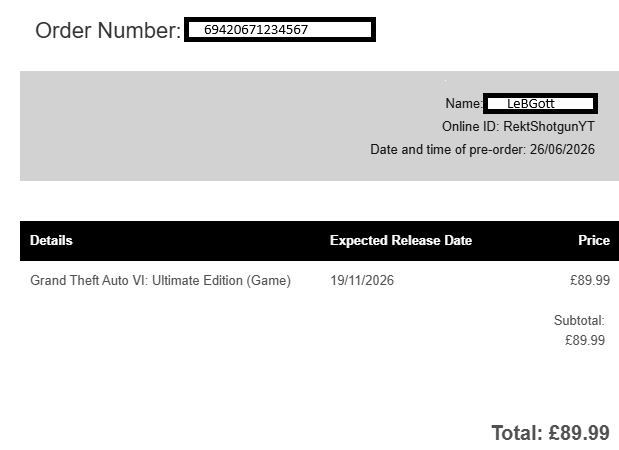Click the release date 19/11/2026
The height and width of the screenshot is (450, 619).
pos(362,281)
